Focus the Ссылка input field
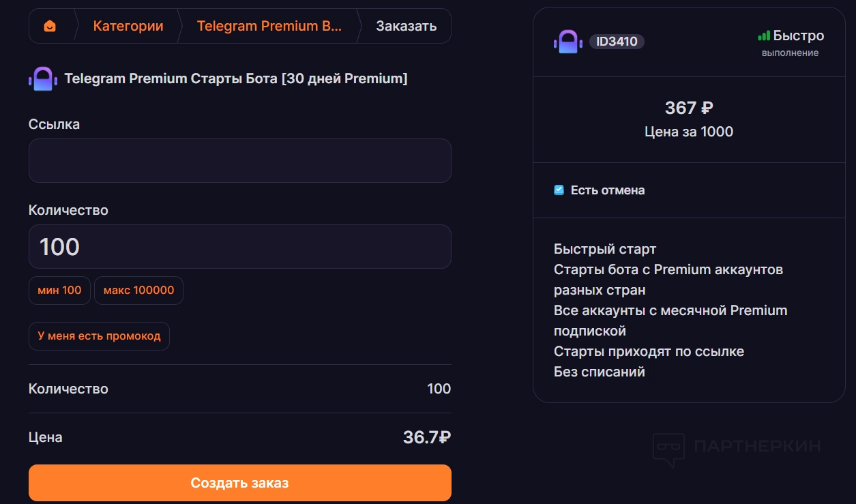Viewport: 856px width, 504px height. 239,161
